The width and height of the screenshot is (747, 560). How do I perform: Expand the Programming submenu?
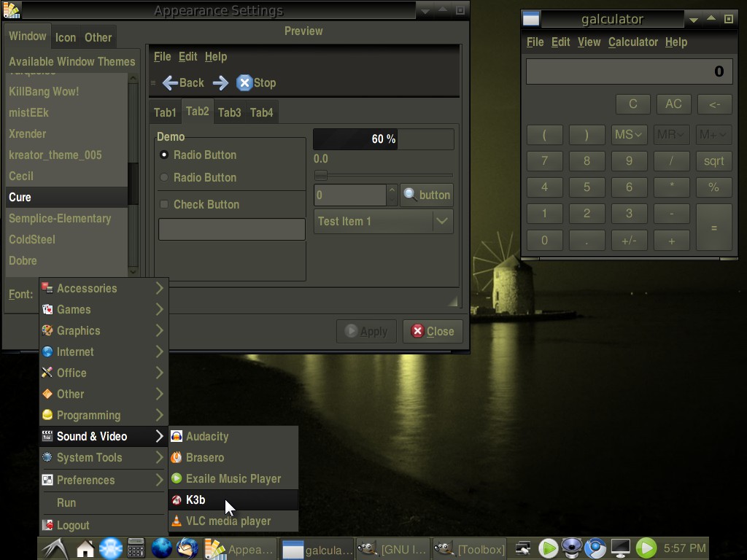[104, 415]
